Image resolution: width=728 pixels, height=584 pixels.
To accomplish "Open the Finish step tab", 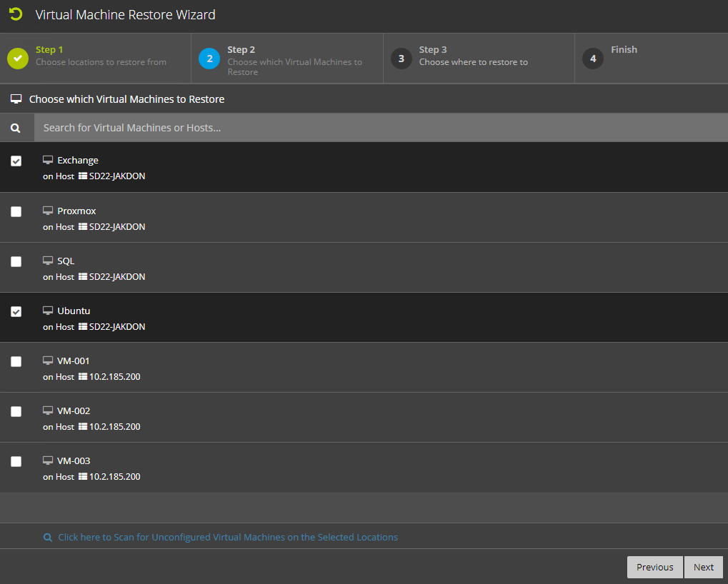I will [652, 59].
